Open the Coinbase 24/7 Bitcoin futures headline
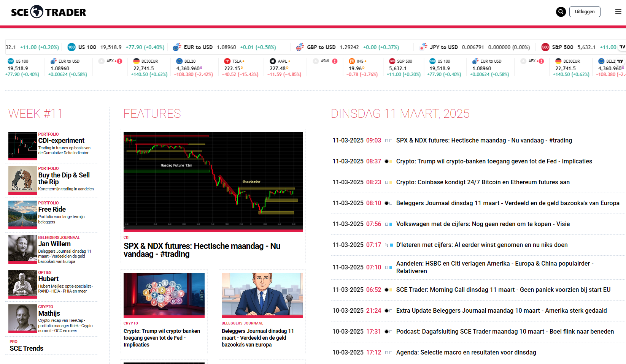 [x=483, y=182]
